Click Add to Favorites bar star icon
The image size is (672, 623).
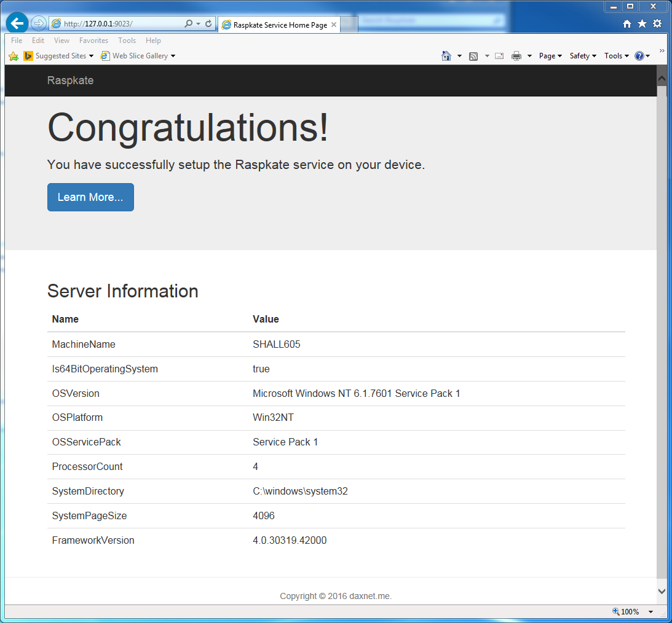(x=14, y=56)
